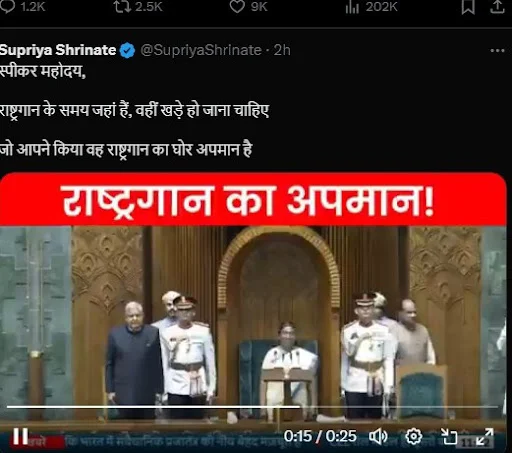
Task: View analytics via the bar chart icon
Action: 352,6
